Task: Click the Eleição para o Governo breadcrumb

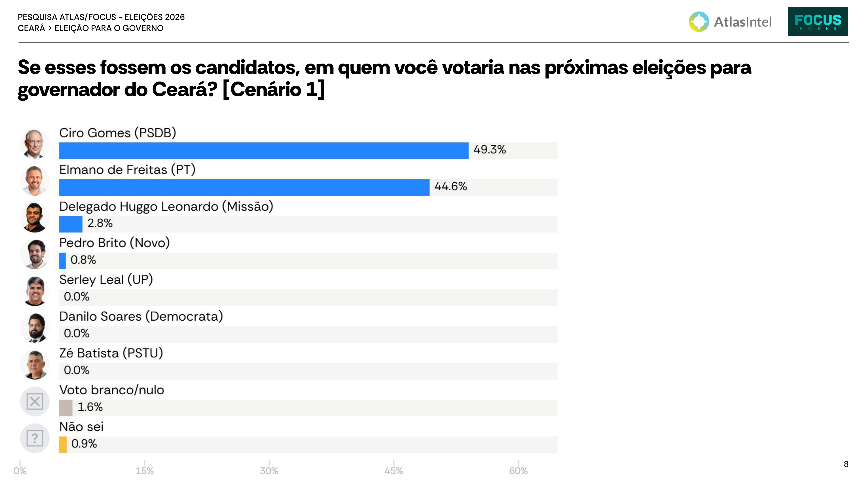Action: click(x=109, y=28)
